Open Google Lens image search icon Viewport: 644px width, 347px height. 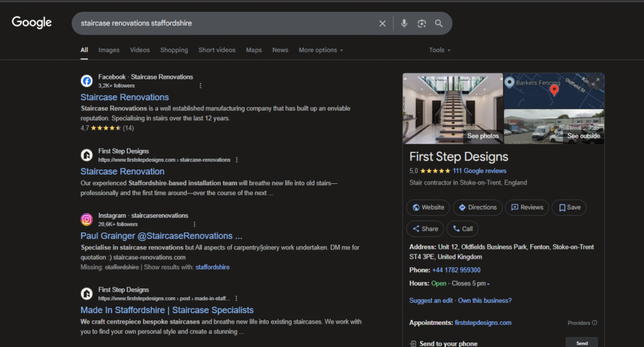(x=422, y=23)
